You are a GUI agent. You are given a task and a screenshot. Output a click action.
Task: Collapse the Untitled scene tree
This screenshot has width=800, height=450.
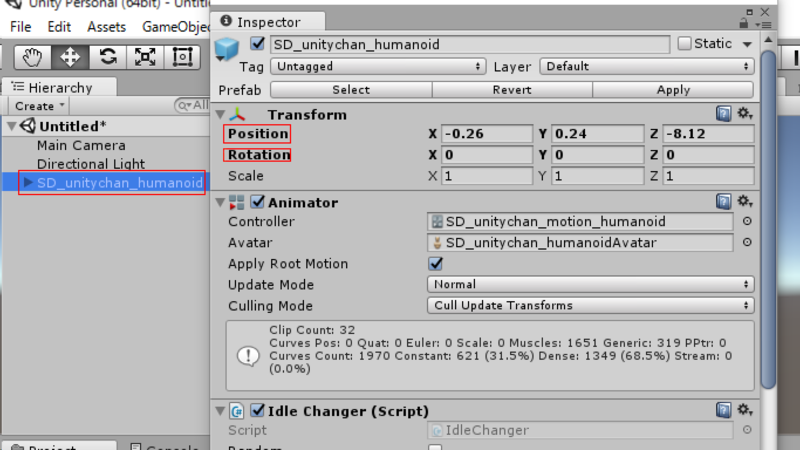[x=11, y=126]
